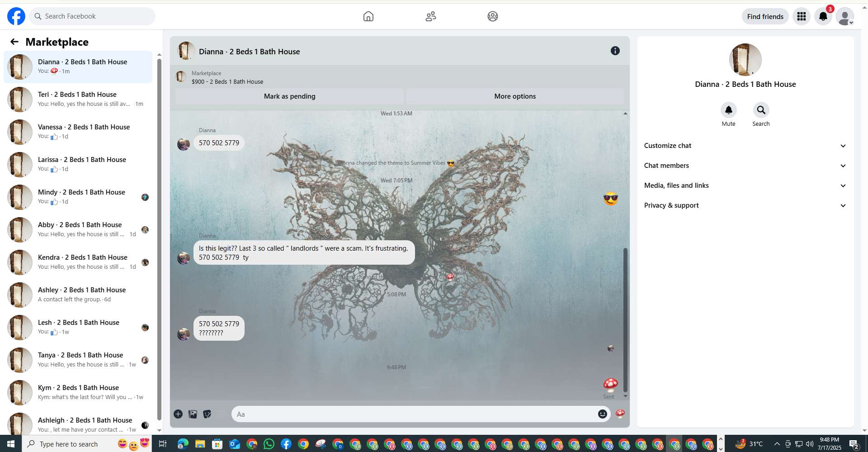Open the Tanya conversation
Screen dimensions: 868x452
tap(78, 360)
